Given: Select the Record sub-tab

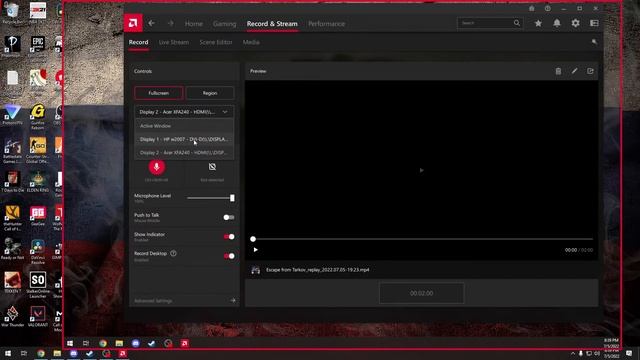Looking at the screenshot, I should pyautogui.click(x=138, y=42).
